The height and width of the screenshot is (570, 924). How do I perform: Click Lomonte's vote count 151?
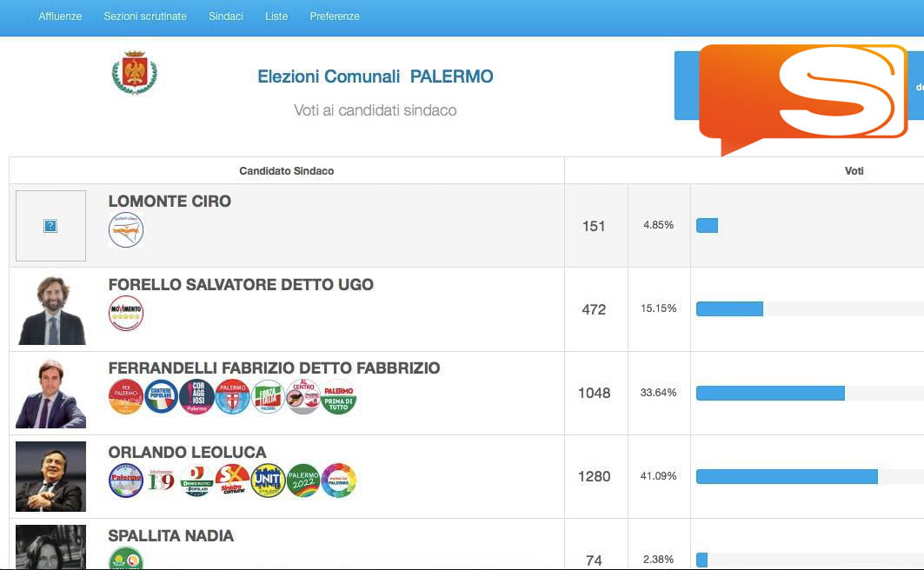(x=594, y=226)
